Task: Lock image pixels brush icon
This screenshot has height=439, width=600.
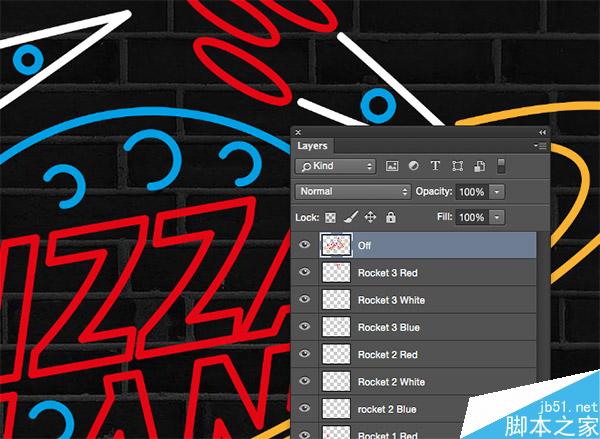Action: point(351,217)
